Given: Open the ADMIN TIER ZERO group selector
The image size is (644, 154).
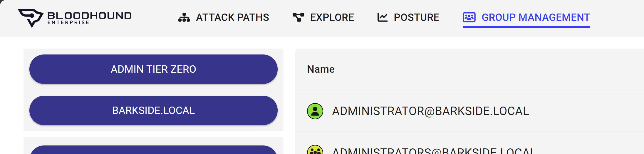Looking at the screenshot, I should click(153, 69).
